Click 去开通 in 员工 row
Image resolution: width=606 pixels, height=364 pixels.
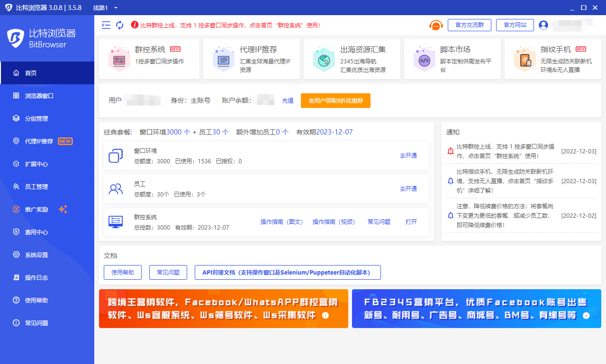click(x=408, y=188)
